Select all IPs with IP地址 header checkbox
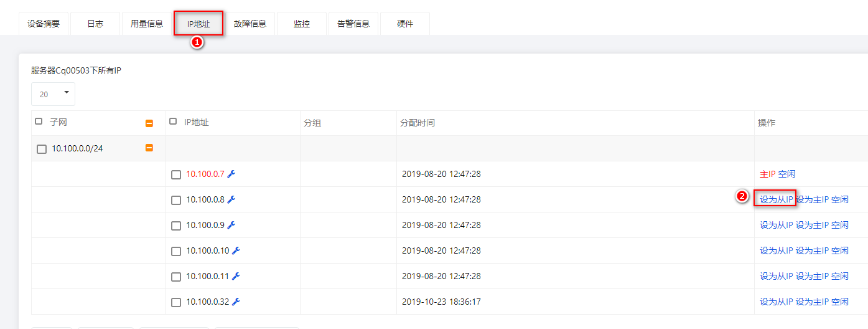This screenshot has height=329, width=868. point(173,122)
